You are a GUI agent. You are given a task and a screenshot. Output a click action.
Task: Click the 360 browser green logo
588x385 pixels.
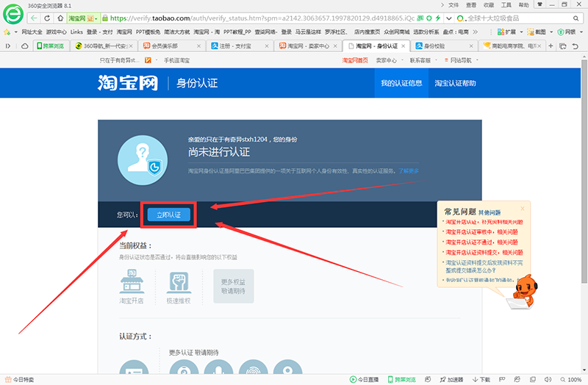(12, 14)
